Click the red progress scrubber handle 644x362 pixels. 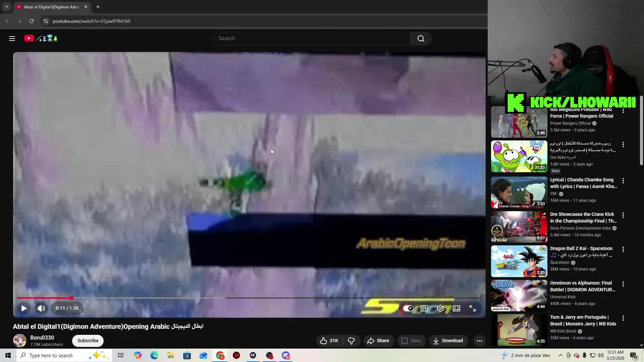pos(71,298)
